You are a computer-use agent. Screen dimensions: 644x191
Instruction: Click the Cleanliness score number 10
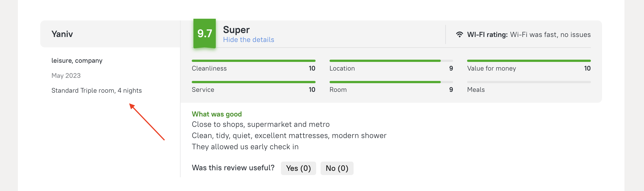coord(312,68)
